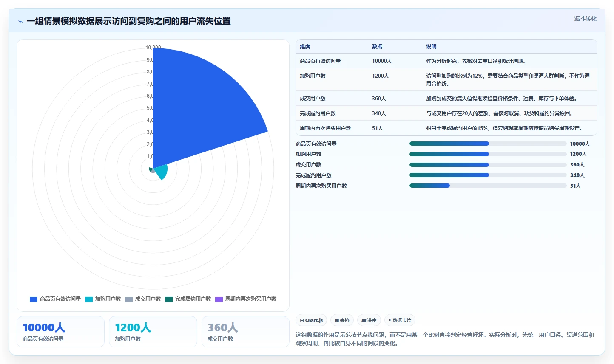Click the 数据 table column header
The image size is (614, 364).
coord(377,47)
